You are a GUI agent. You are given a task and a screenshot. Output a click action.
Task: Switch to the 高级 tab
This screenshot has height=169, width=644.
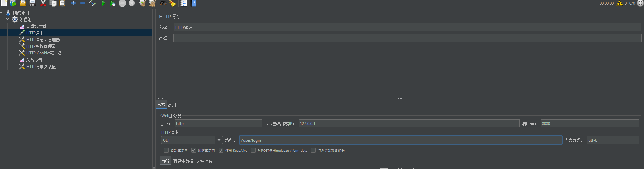coord(172,105)
